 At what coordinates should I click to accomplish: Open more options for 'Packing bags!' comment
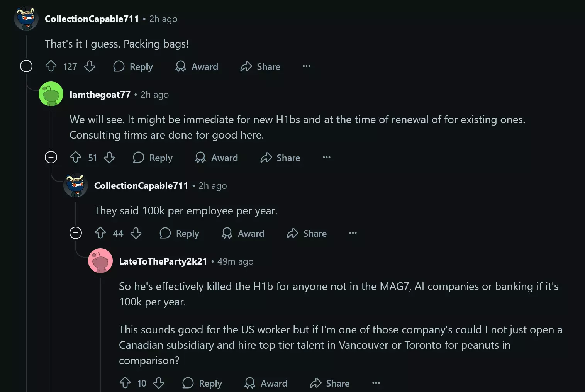(x=307, y=66)
